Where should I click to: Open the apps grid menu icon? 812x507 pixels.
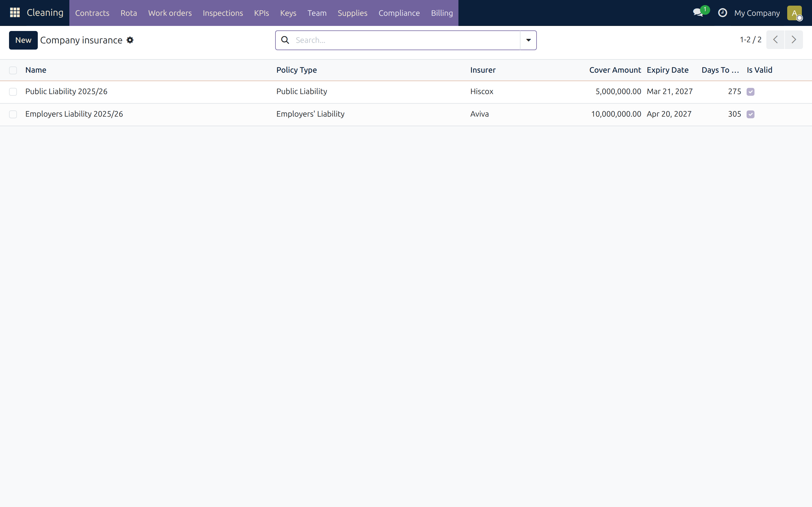[15, 13]
